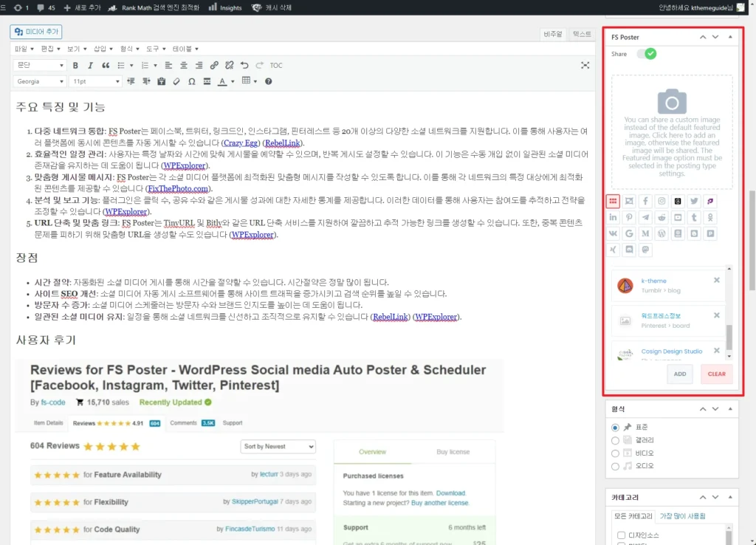Expand numbered list style options arrow
Screen dimensions: 756x545
coord(155,66)
